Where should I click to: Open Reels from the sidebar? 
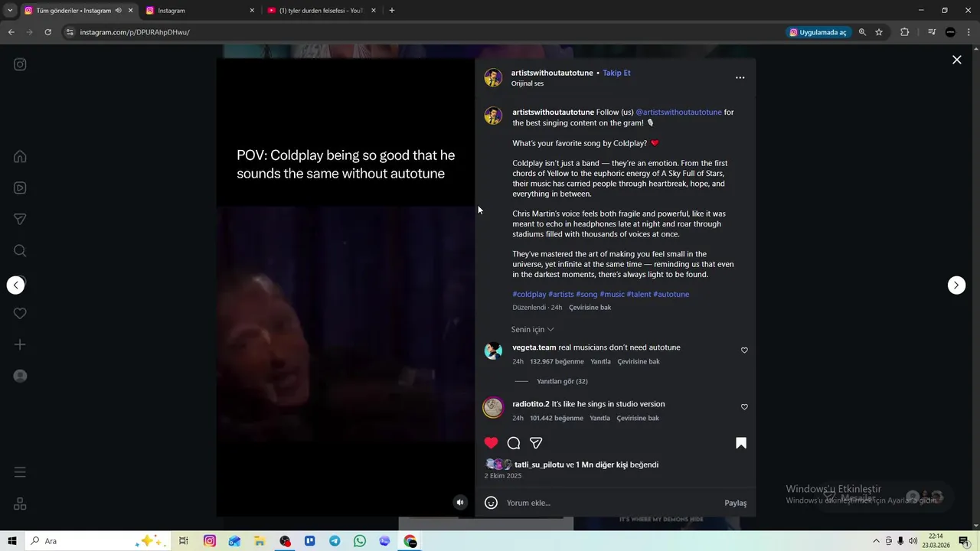(20, 187)
